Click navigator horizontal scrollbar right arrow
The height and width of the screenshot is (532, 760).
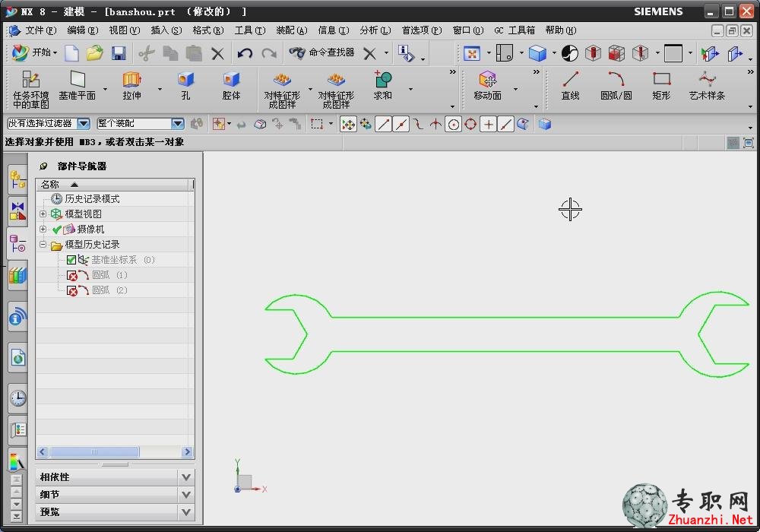click(187, 452)
